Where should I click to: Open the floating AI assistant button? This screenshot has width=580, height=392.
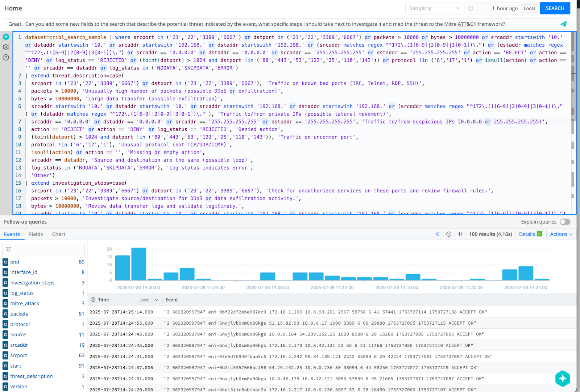[563, 379]
